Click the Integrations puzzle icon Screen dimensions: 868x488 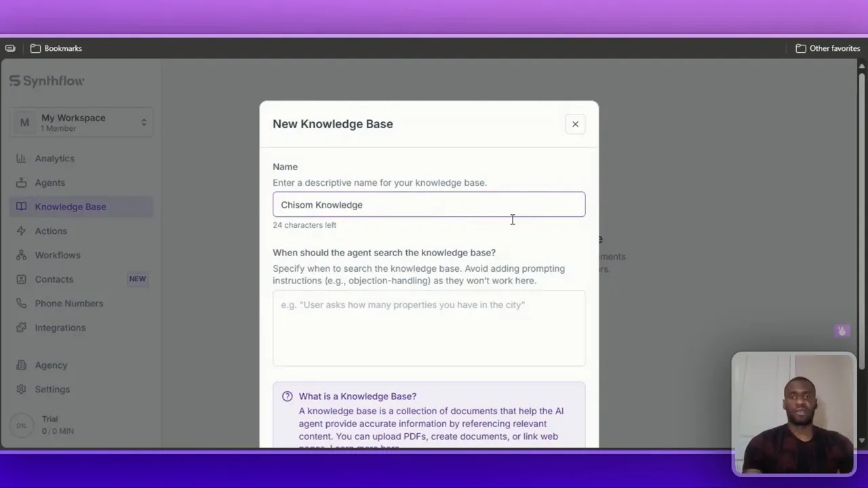21,328
